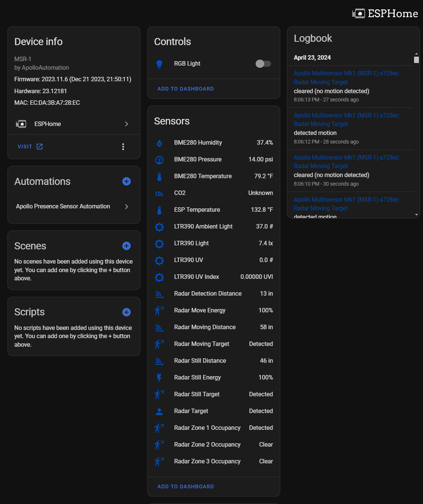Open the Radar Target Detected state

point(261,411)
